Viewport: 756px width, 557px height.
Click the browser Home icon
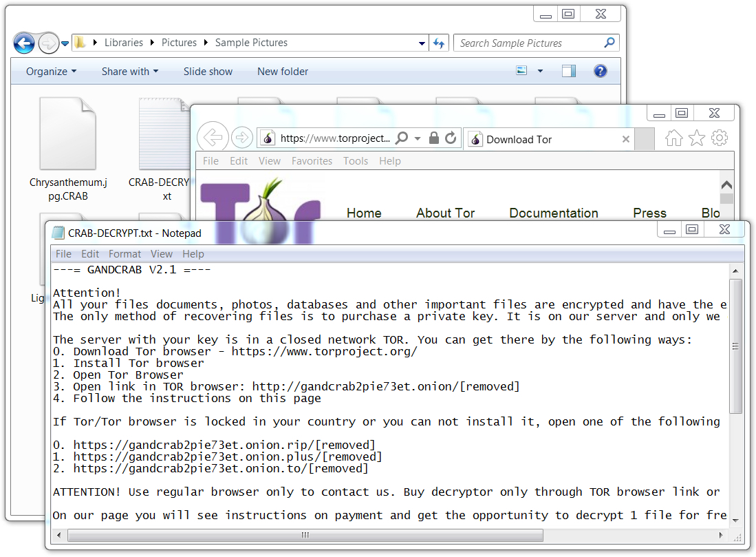674,138
